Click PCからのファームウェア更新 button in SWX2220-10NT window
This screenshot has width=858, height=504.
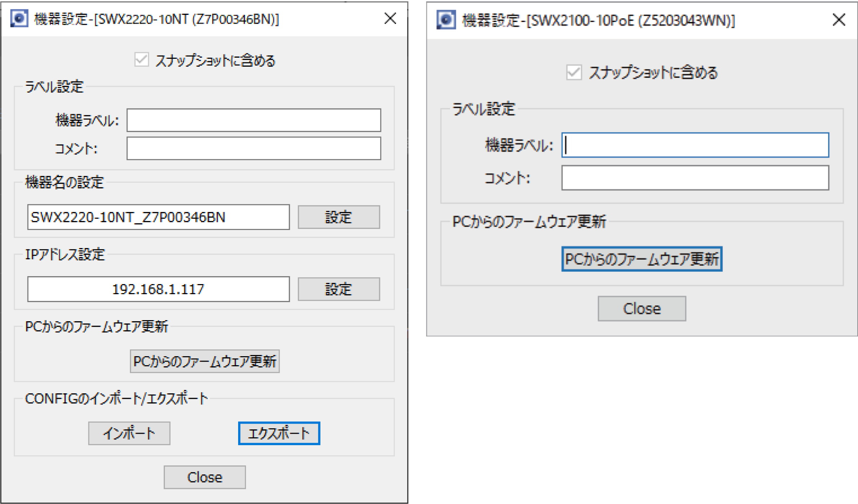tap(205, 361)
